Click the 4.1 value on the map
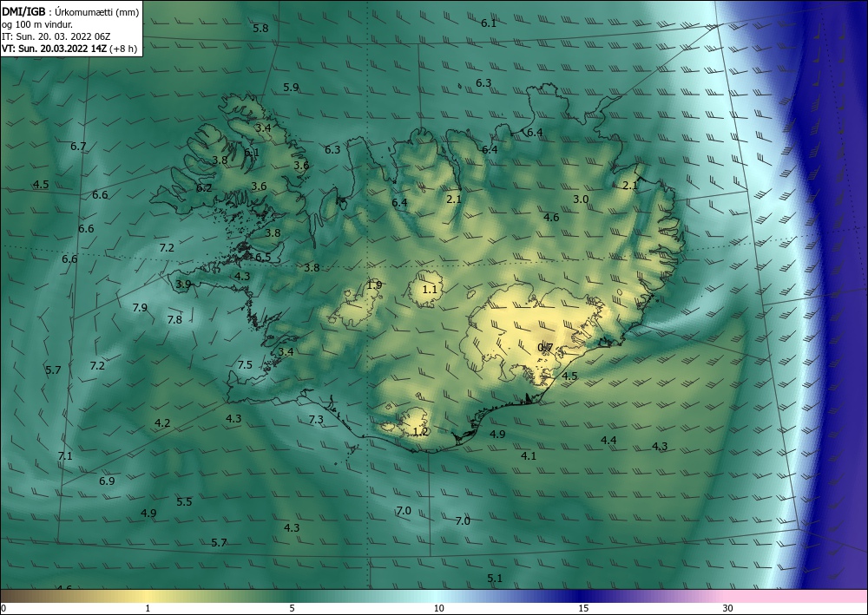This screenshot has width=868, height=615. point(529,456)
